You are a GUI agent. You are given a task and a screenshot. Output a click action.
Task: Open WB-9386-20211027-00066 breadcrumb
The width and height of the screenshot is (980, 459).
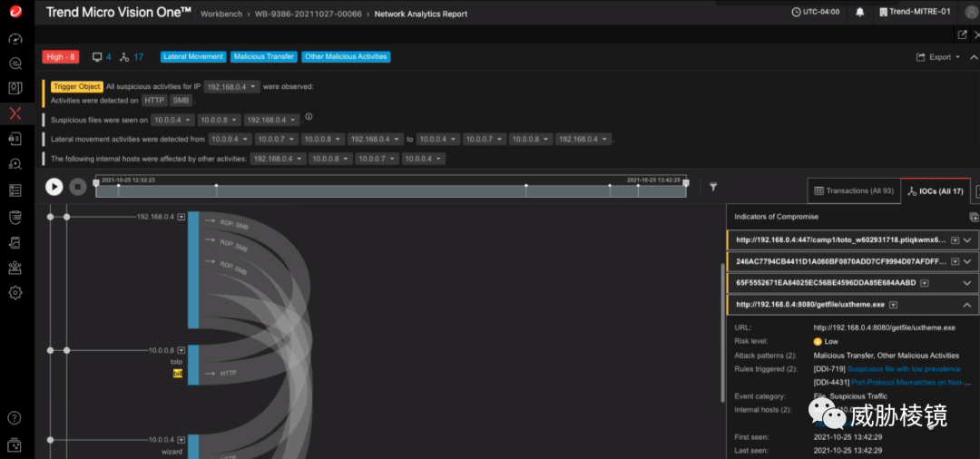[x=309, y=14]
